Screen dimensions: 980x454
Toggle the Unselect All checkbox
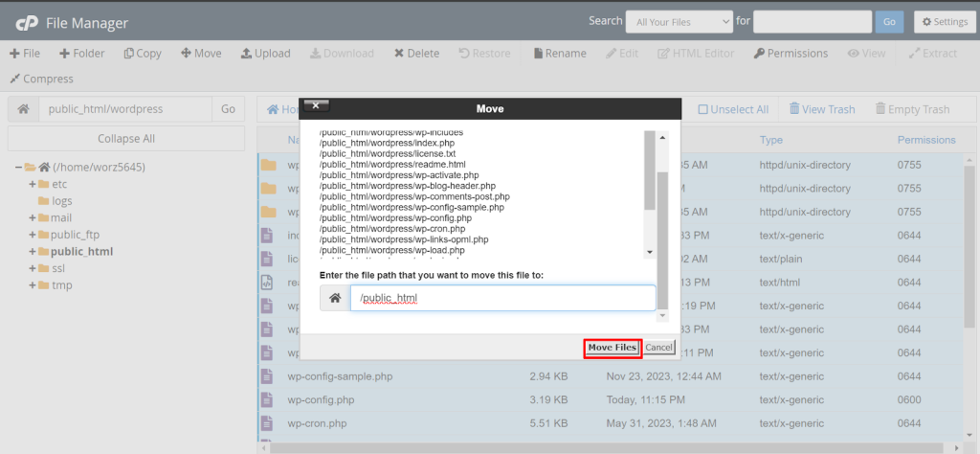click(x=703, y=109)
